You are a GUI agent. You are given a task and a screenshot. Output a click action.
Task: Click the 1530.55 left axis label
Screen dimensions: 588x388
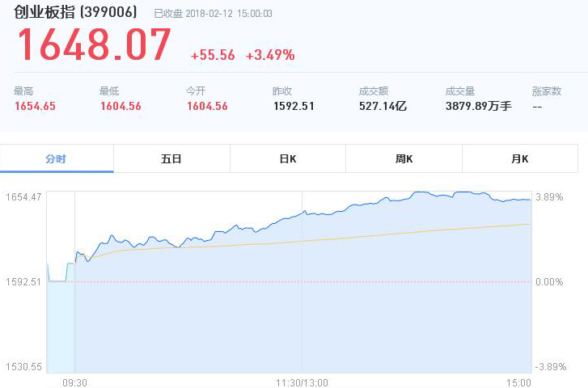click(x=23, y=367)
